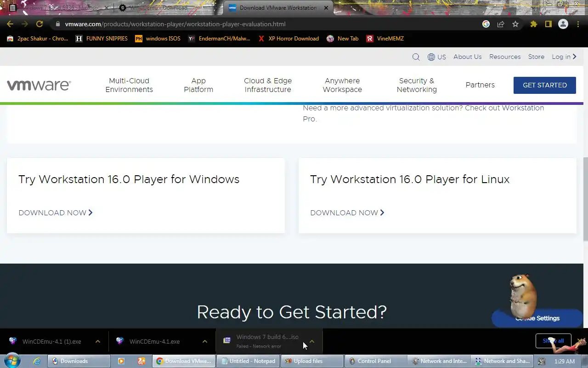
Task: Switch to Untitled - Notepad window
Action: click(x=248, y=361)
